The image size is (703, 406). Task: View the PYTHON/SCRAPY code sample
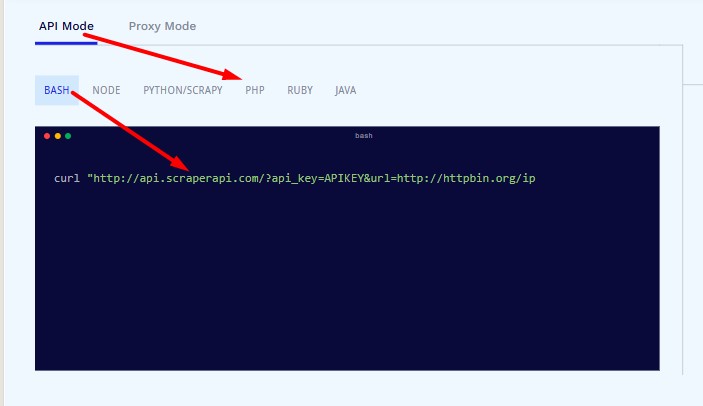click(183, 90)
